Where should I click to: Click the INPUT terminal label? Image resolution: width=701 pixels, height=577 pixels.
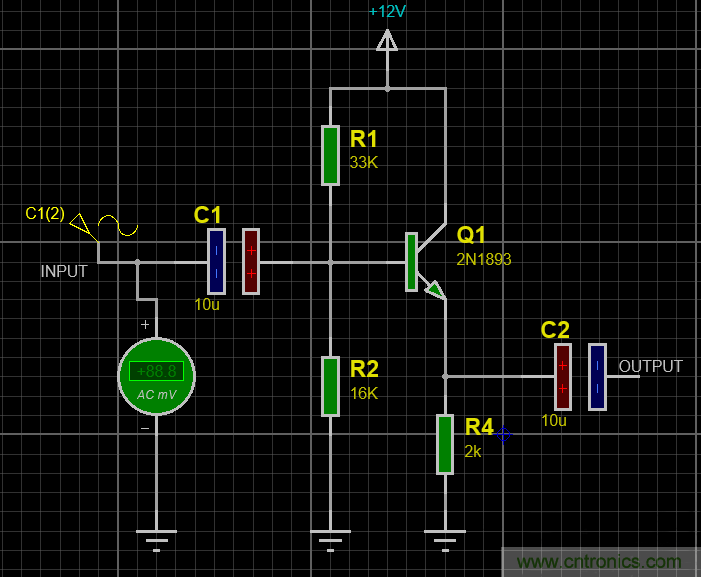pos(64,271)
